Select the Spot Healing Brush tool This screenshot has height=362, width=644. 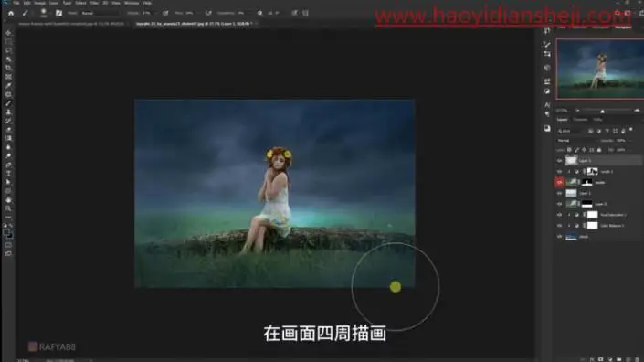point(8,94)
